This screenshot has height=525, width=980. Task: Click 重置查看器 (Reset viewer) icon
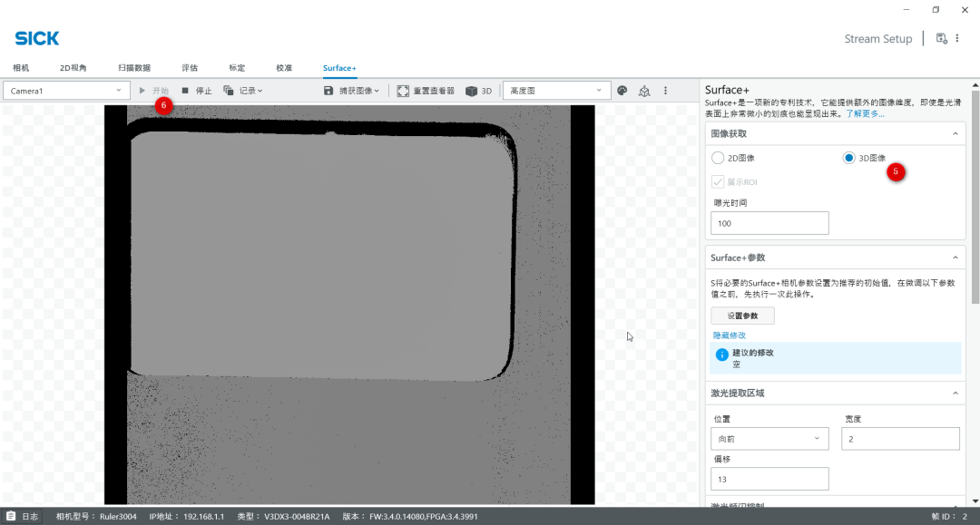(x=403, y=91)
